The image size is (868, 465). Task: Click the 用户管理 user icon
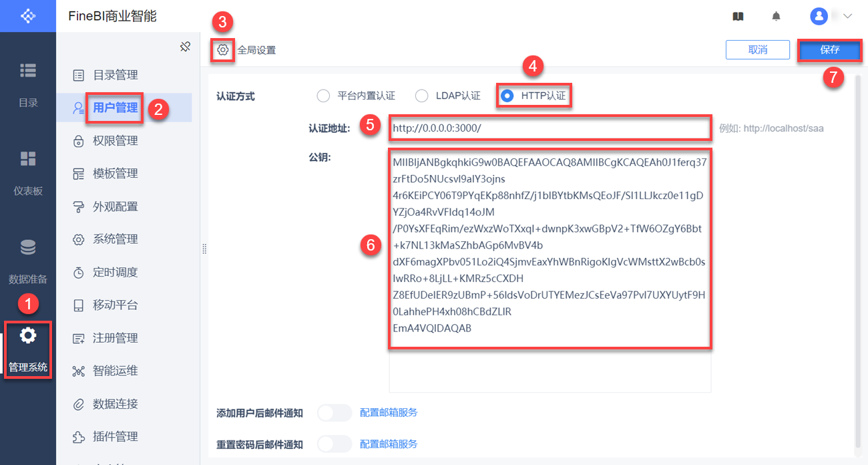79,108
